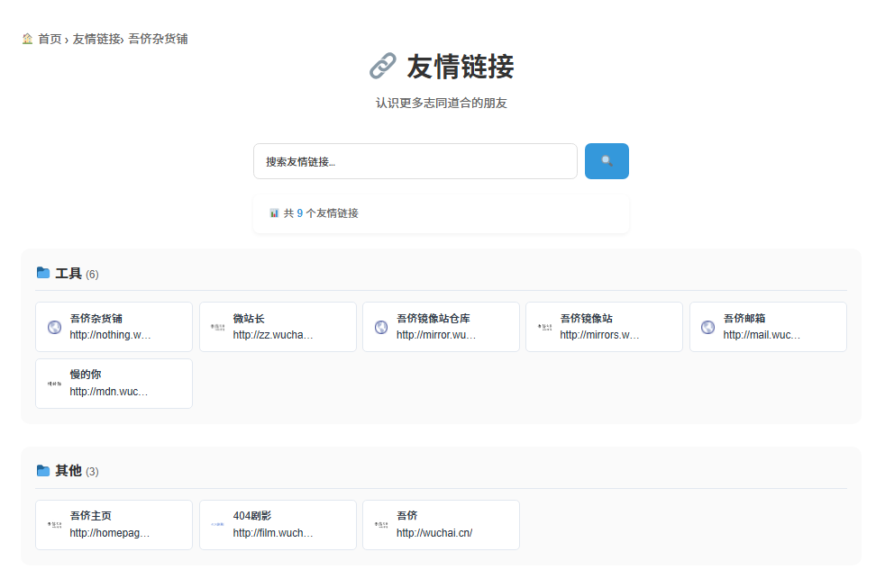Click the home icon in breadcrumb
Screen dimensions: 885x588
point(27,39)
